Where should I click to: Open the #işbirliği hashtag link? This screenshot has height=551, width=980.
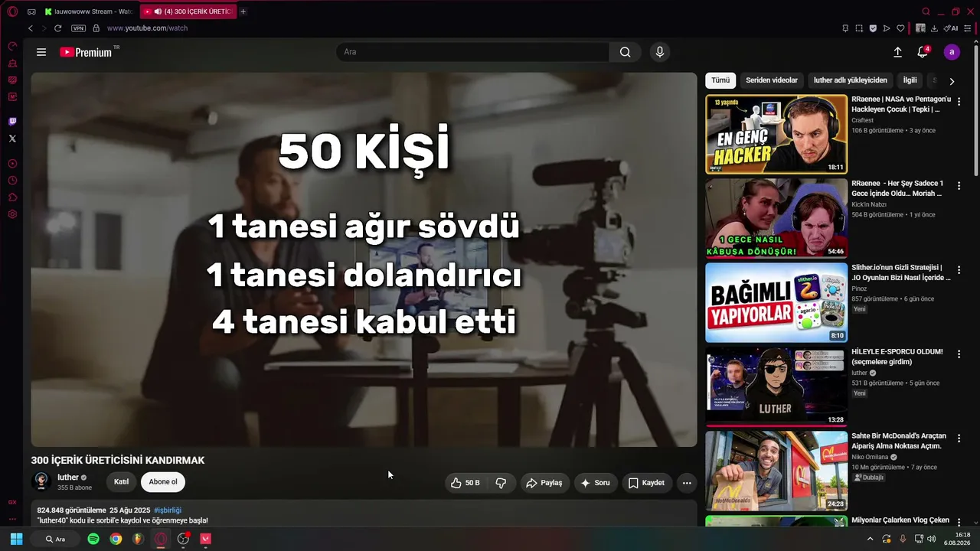(x=168, y=510)
